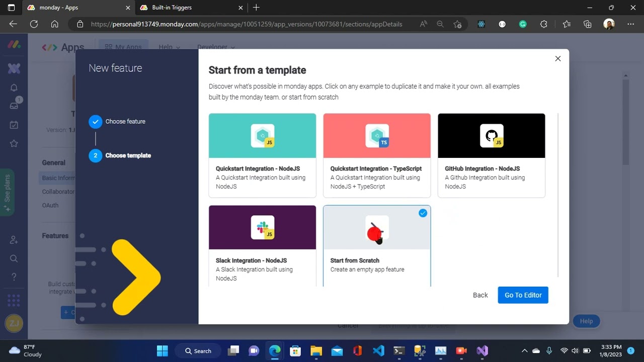Select Quickstart Integration - NodeJS template card
This screenshot has height=362, width=644.
pos(263,155)
